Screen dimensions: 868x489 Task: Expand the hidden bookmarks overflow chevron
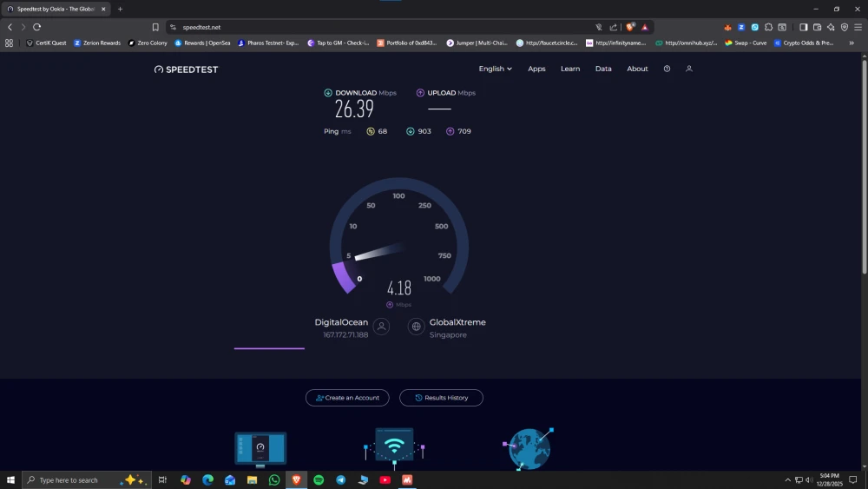coord(851,43)
